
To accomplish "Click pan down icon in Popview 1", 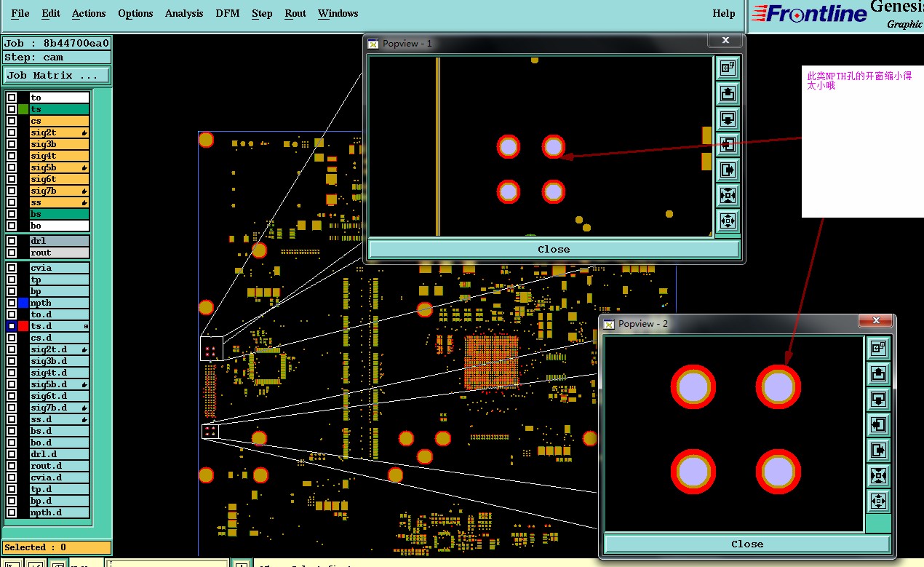I will tap(728, 119).
